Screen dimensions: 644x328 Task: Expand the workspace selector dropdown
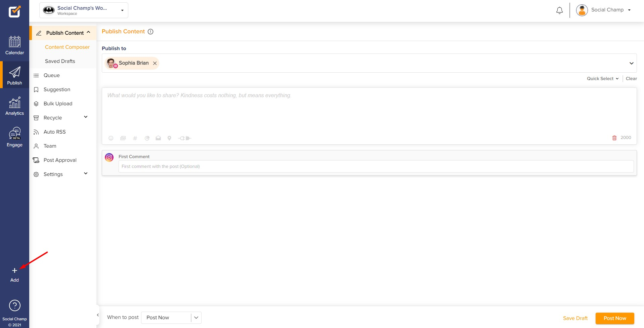coord(122,10)
